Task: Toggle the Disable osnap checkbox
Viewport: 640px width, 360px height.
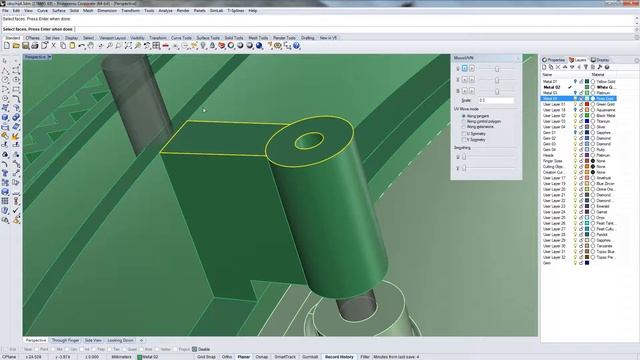Action: (195, 349)
